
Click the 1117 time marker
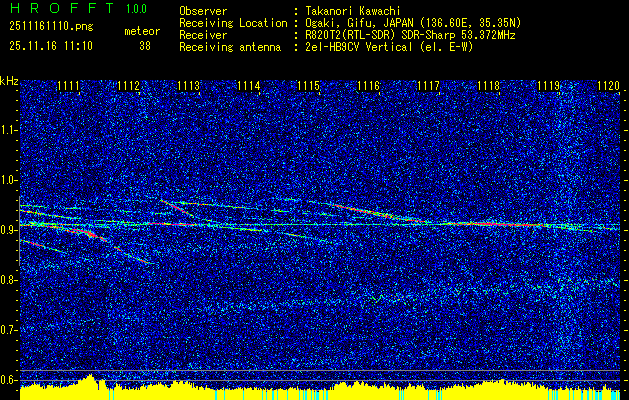(x=428, y=85)
